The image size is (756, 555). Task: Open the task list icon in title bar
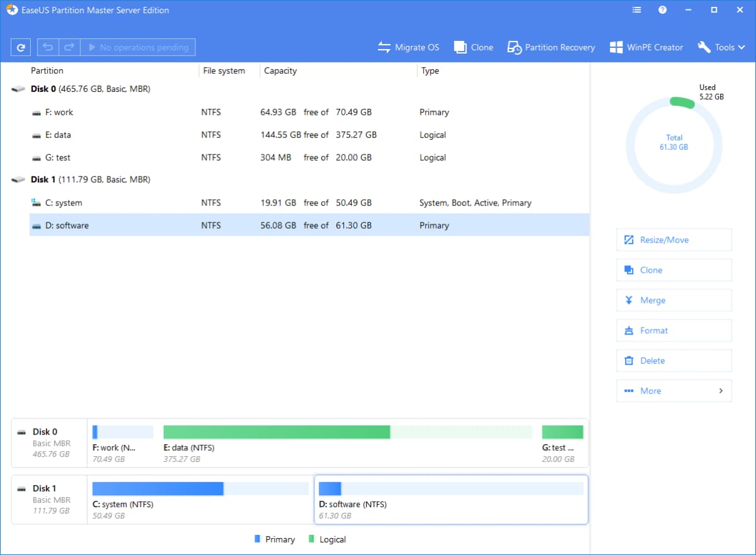tap(637, 10)
